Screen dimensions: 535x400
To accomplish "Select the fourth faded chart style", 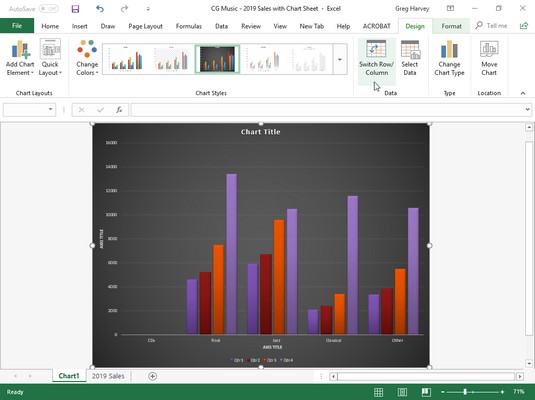I will [x=263, y=59].
